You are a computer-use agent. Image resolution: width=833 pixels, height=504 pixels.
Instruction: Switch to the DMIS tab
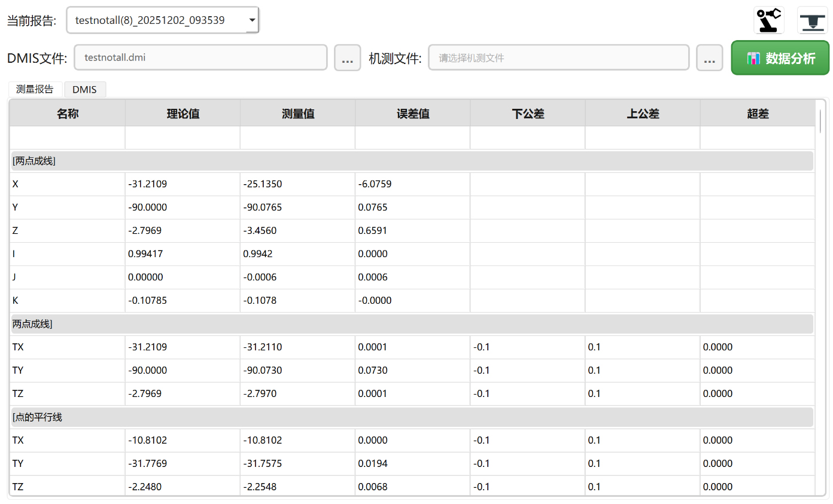85,90
